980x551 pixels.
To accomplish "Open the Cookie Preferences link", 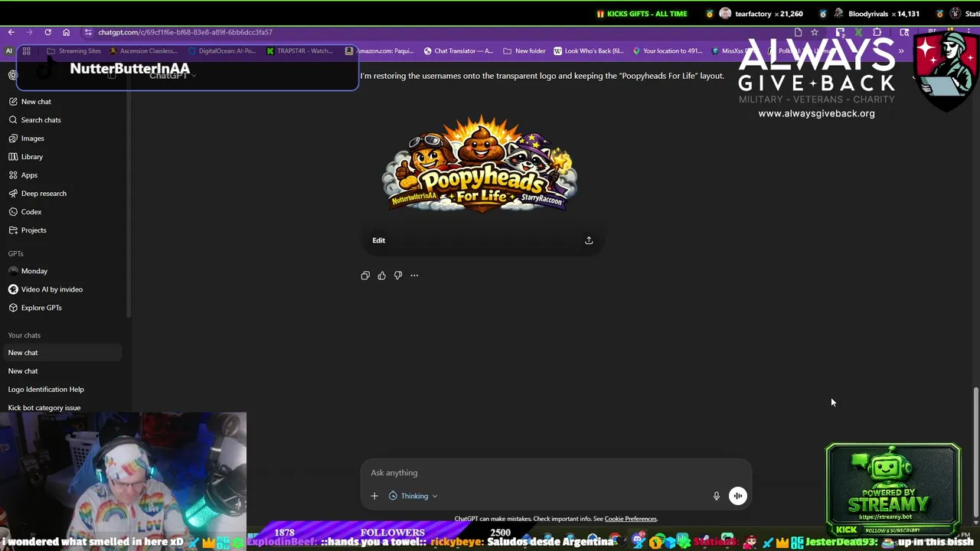I will [631, 519].
